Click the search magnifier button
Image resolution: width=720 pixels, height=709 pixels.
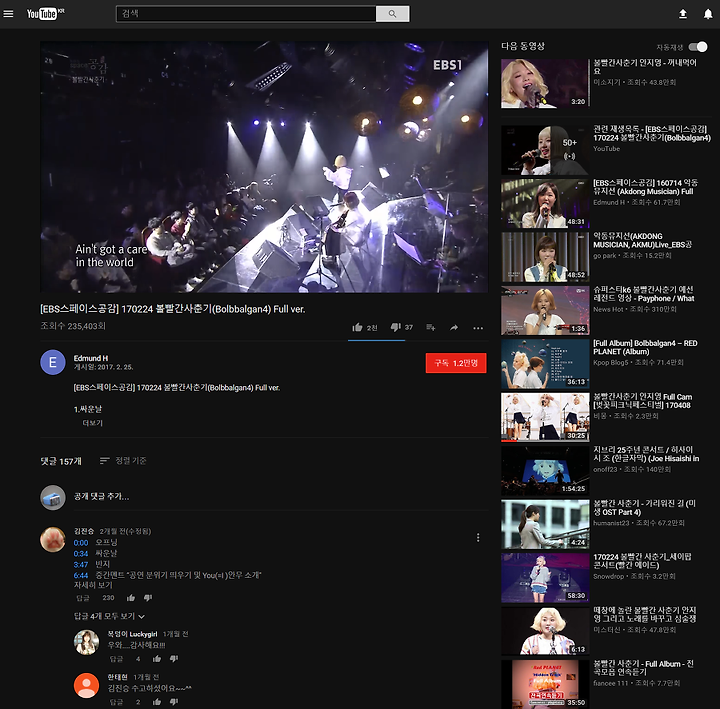pyautogui.click(x=392, y=14)
